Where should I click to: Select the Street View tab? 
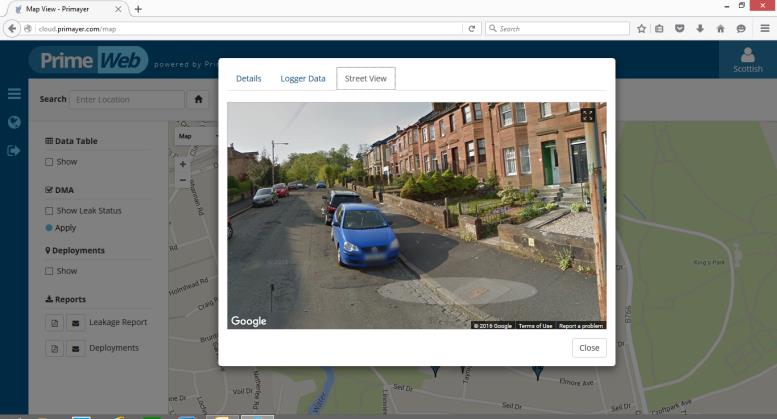(366, 78)
